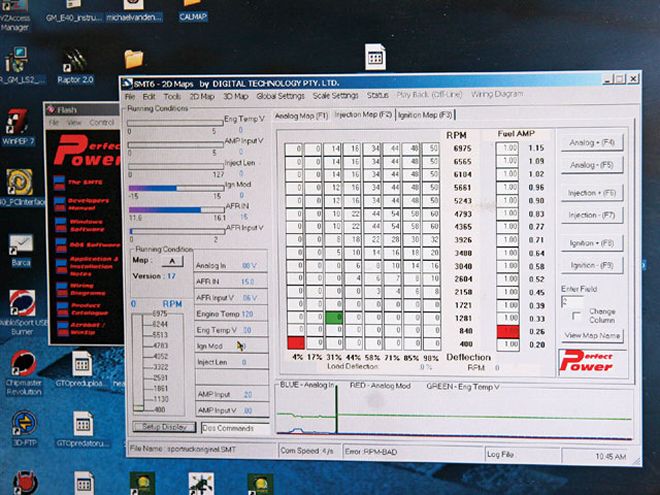Open the GM_E40_instru... desktop icon
The height and width of the screenshot is (495, 660).
[x=74, y=11]
